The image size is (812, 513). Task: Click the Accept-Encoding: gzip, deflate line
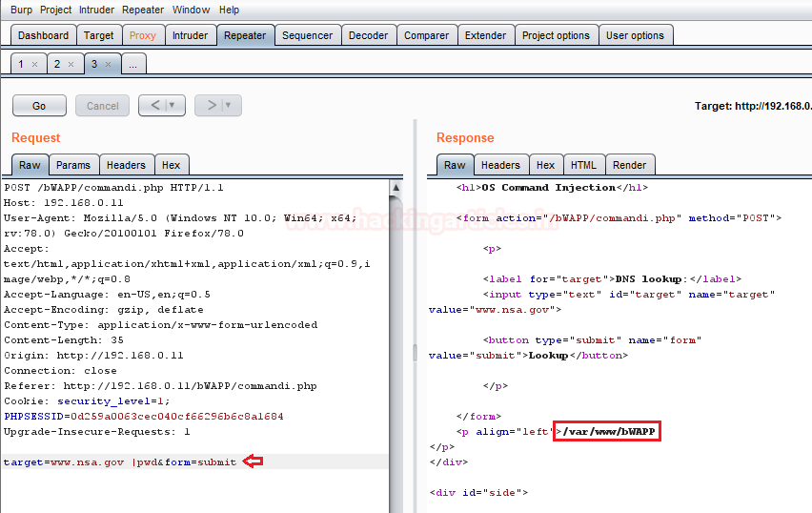104,309
